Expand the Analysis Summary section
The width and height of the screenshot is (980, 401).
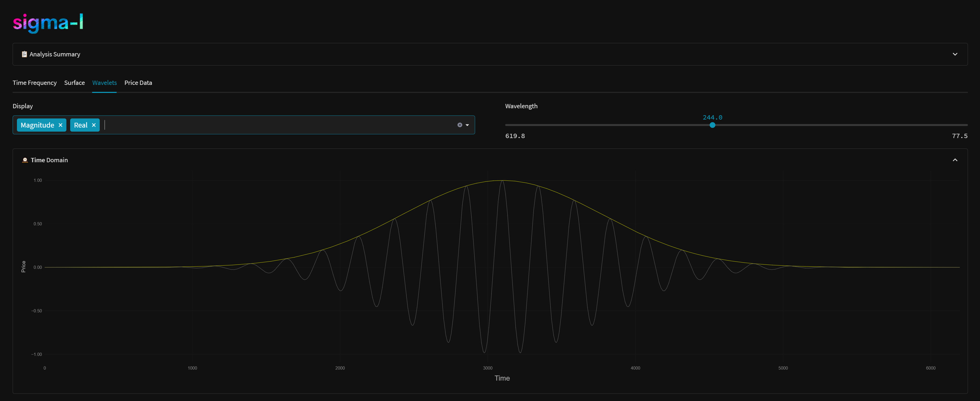955,54
